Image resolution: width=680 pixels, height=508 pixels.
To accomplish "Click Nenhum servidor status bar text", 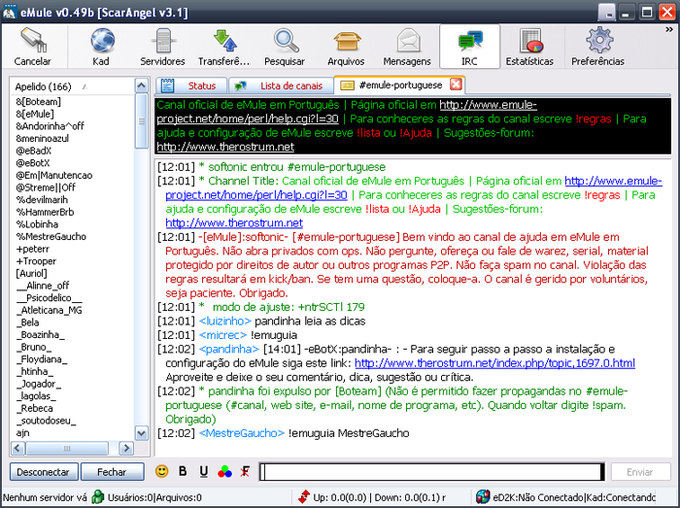I will click(45, 498).
